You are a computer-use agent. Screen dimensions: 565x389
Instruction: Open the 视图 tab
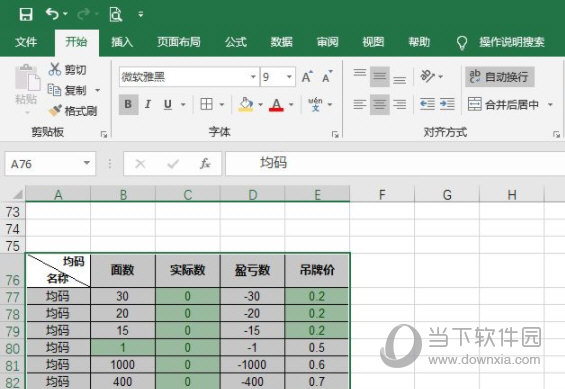[x=373, y=42]
